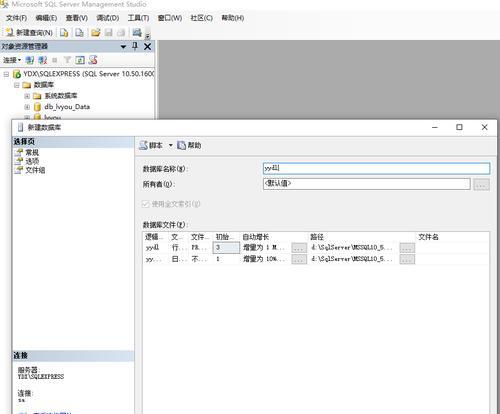Click the save disk icon on the toolbar
The height and width of the screenshot is (414, 500).
pyautogui.click(x=108, y=32)
